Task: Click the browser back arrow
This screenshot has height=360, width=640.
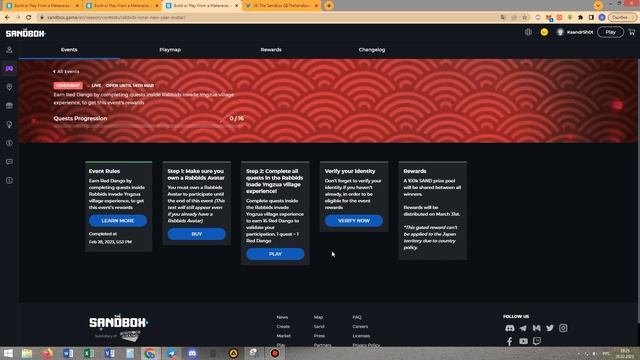Action: (7, 18)
